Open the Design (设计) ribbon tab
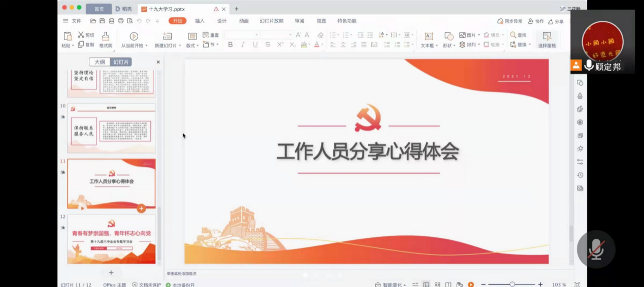This screenshot has height=287, width=644. pos(222,21)
